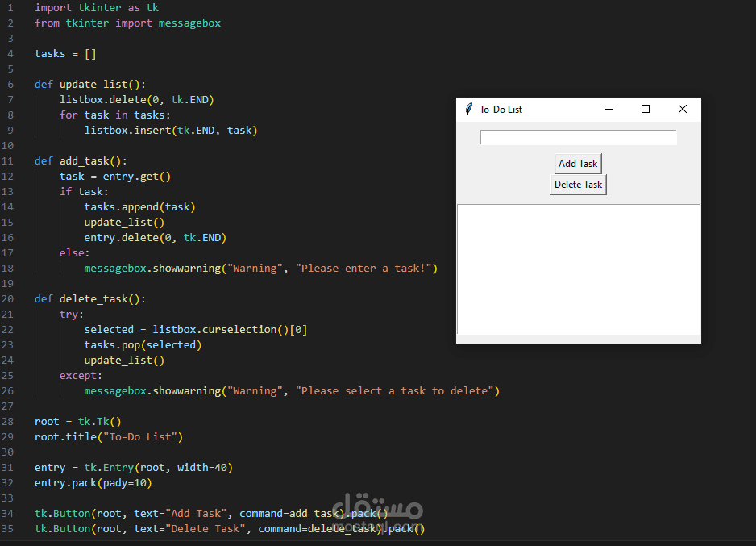Click 'for task in tasks:' line
The image size is (756, 546).
(114, 115)
